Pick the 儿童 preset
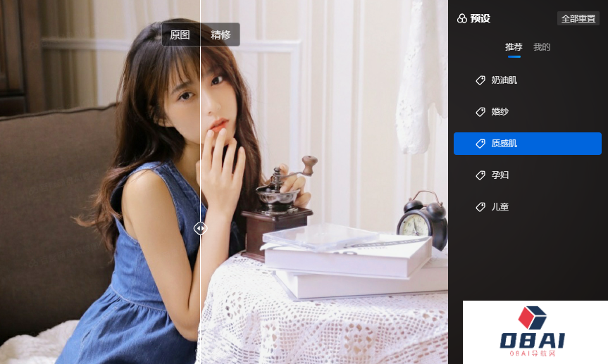 [x=500, y=207]
